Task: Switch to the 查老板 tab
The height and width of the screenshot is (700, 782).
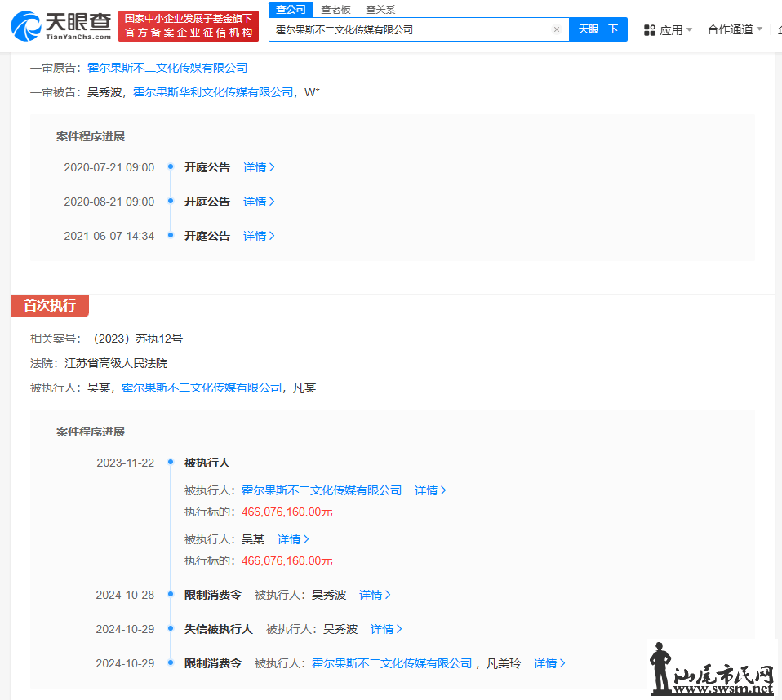Action: [335, 10]
